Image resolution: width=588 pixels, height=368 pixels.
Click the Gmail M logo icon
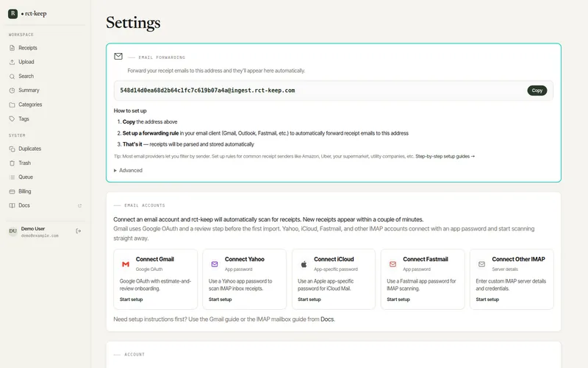126,264
